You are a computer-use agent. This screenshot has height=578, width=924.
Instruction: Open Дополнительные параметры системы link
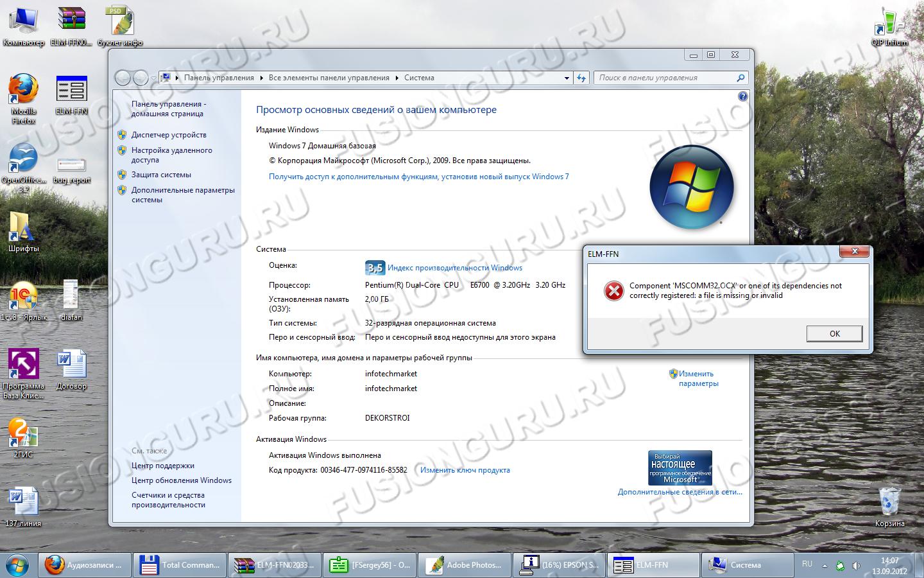183,195
